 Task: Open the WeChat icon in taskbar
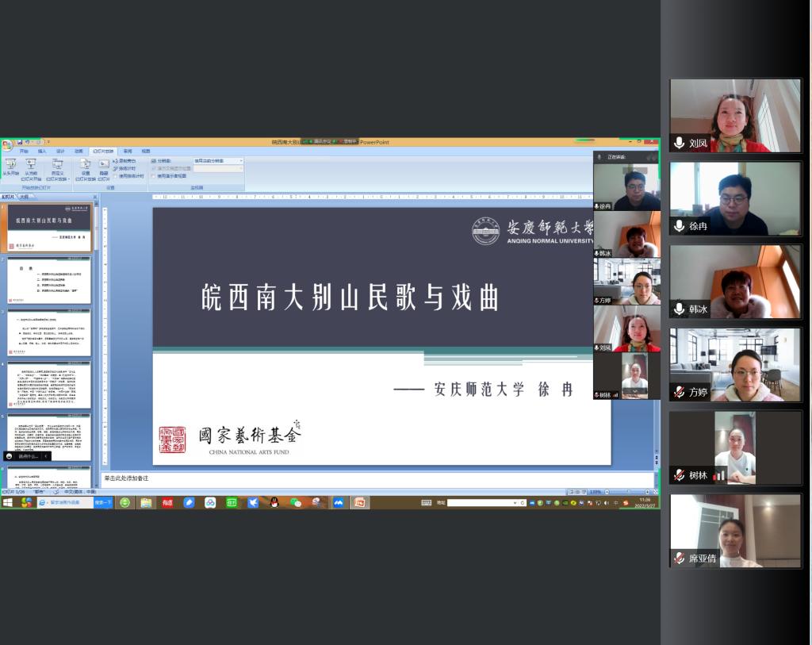(x=296, y=502)
